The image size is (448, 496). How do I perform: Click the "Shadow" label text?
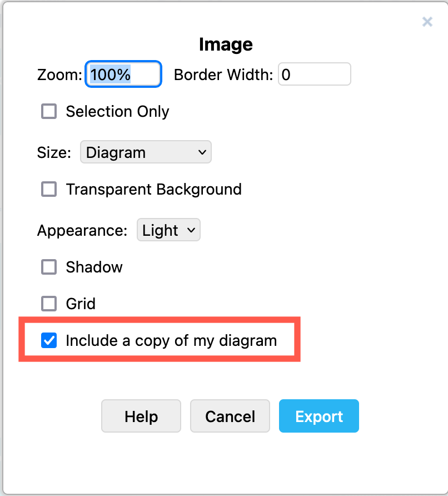pyautogui.click(x=94, y=267)
